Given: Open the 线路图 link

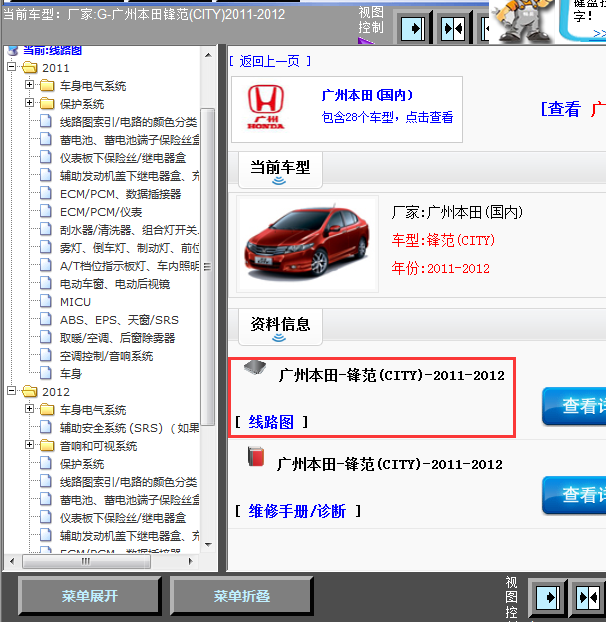Looking at the screenshot, I should [x=271, y=422].
